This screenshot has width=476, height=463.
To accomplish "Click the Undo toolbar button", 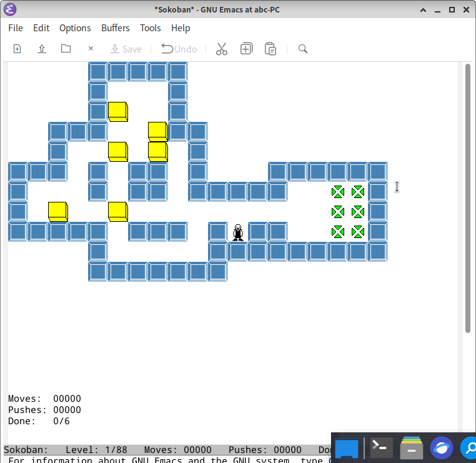I will tap(179, 49).
